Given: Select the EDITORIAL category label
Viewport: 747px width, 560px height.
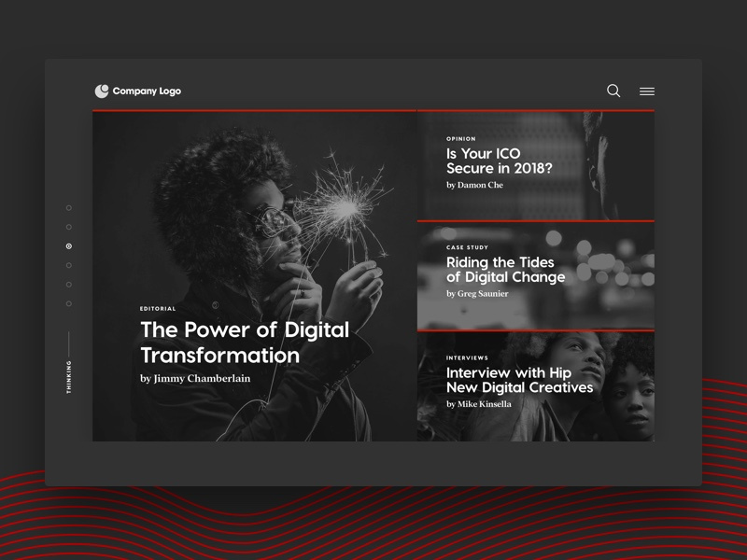Looking at the screenshot, I should [x=158, y=309].
